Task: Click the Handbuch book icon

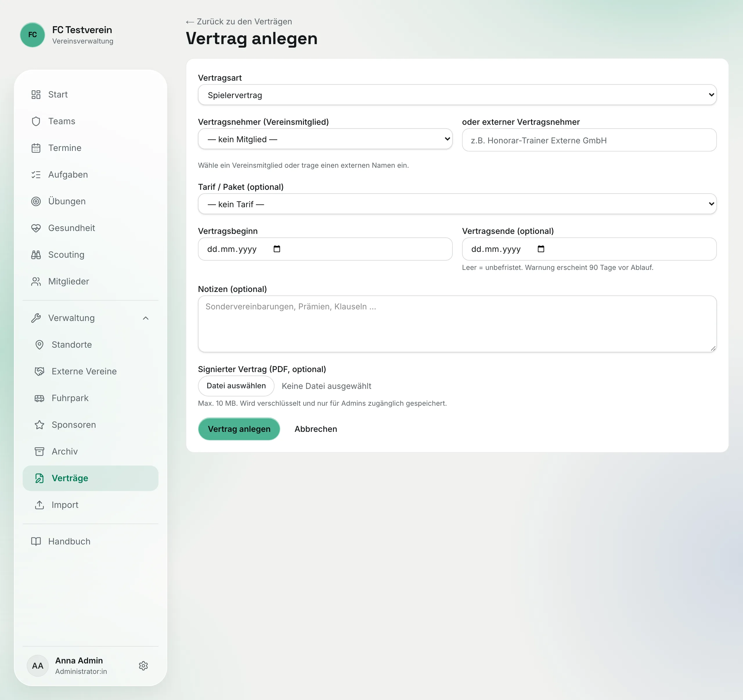Action: point(36,542)
